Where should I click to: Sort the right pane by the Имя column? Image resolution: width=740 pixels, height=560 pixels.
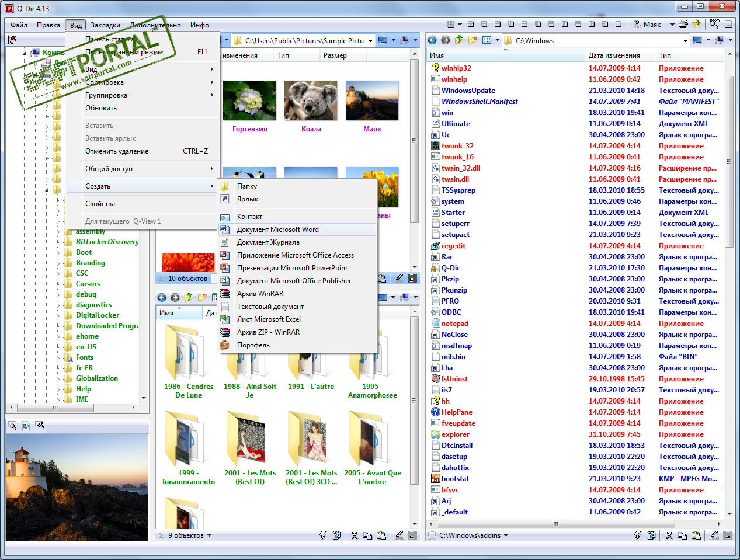tap(506, 55)
